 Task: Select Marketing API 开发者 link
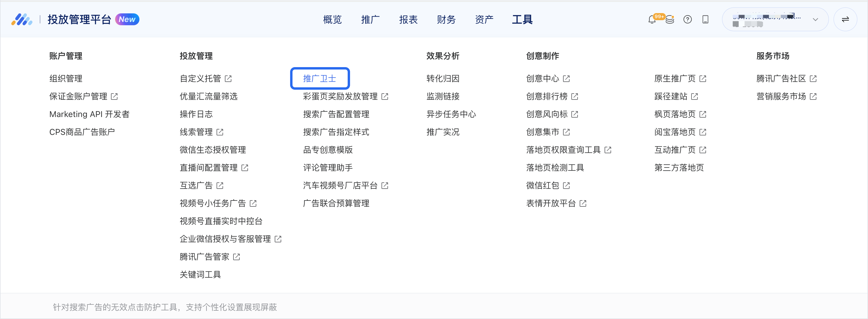[89, 114]
